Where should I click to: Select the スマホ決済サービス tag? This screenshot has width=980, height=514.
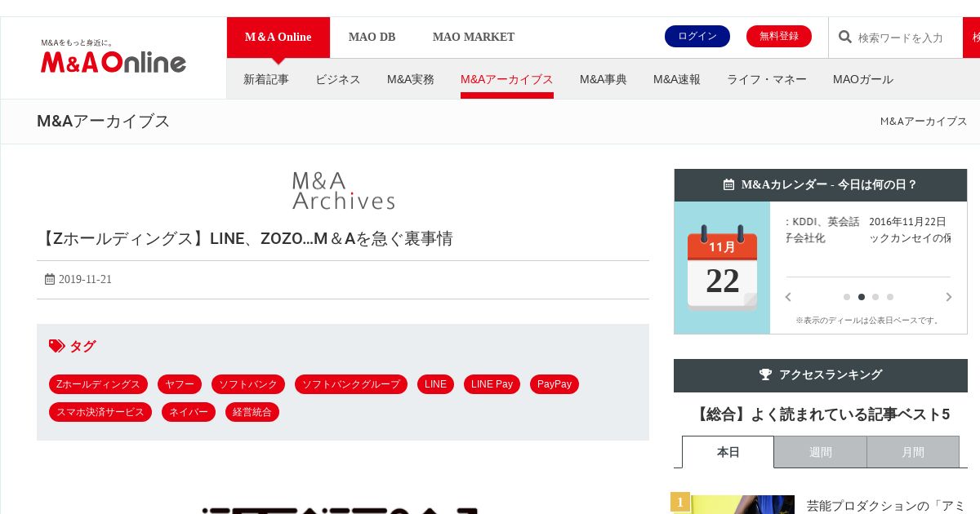click(100, 412)
